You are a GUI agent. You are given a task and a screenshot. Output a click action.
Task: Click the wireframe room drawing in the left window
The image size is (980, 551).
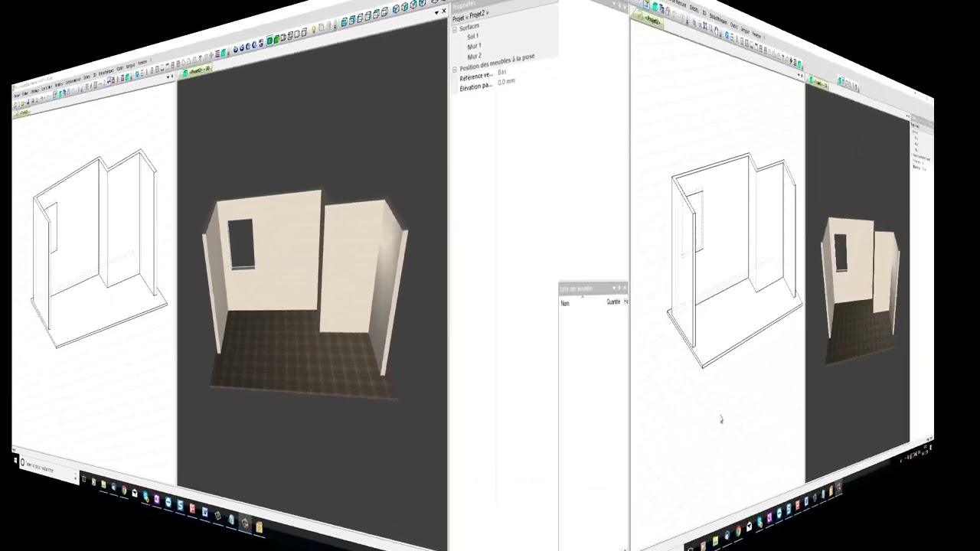[x=100, y=249]
